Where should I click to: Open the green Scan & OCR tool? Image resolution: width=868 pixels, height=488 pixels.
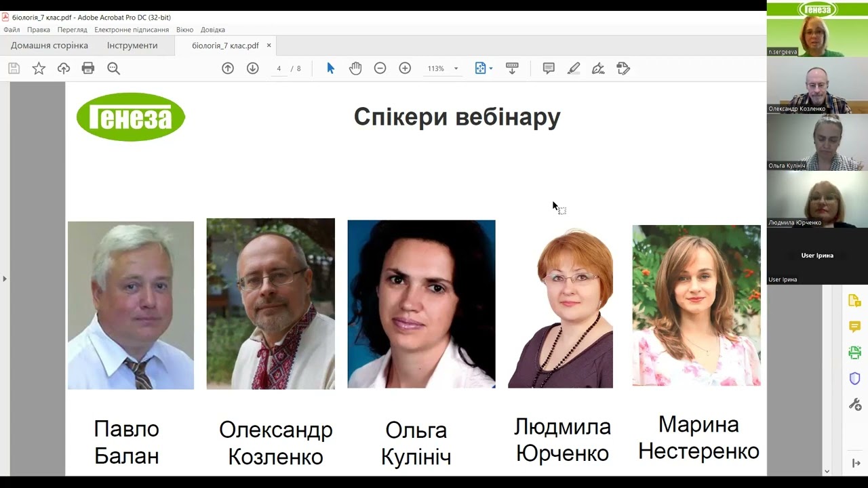click(854, 352)
